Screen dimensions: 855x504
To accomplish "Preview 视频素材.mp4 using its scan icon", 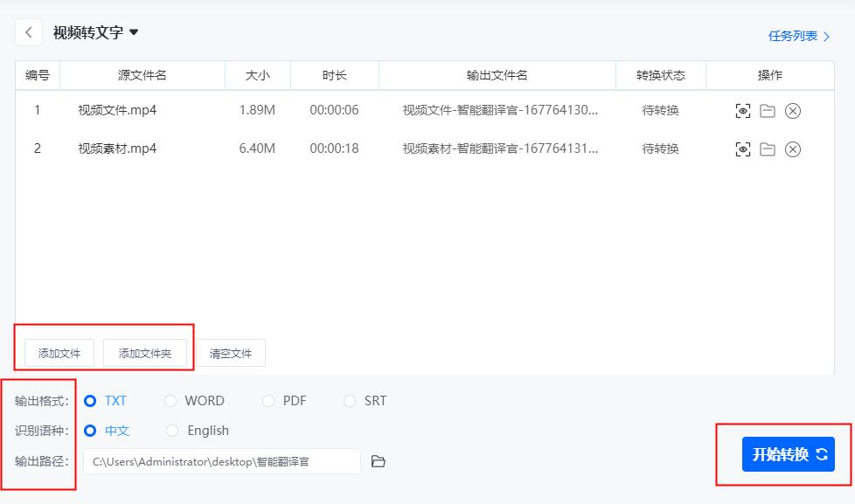I will (742, 148).
